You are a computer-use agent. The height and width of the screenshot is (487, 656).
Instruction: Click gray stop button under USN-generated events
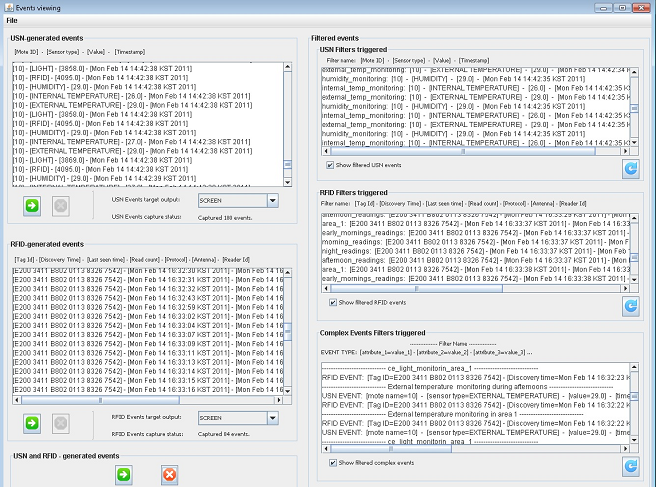click(x=59, y=205)
